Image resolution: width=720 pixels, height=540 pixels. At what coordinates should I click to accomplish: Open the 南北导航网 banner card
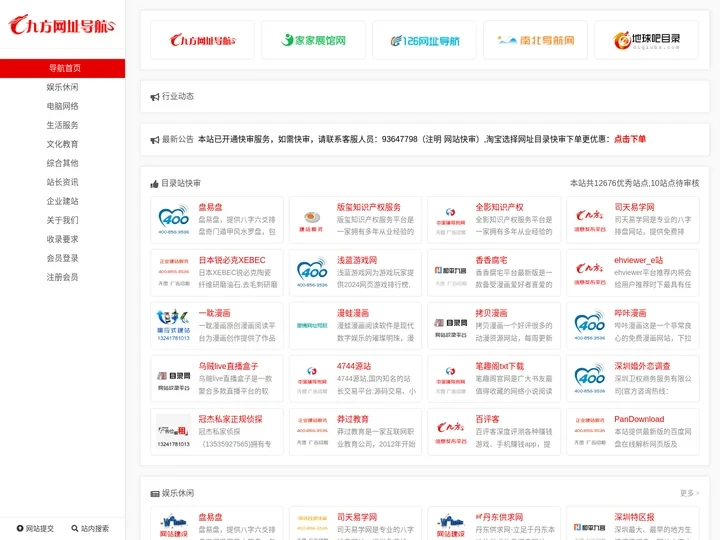click(x=535, y=40)
